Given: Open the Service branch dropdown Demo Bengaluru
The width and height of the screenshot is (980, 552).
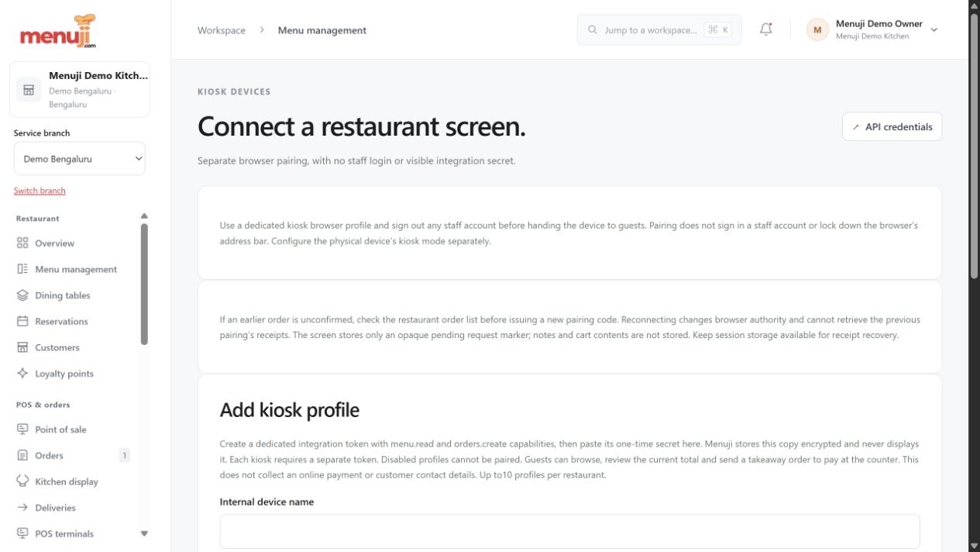Looking at the screenshot, I should click(x=80, y=159).
